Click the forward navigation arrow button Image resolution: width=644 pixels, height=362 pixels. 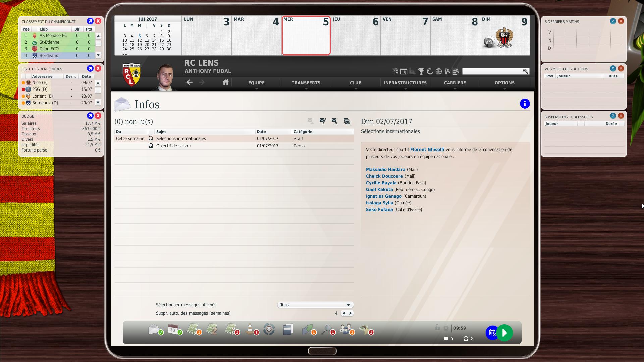point(202,82)
